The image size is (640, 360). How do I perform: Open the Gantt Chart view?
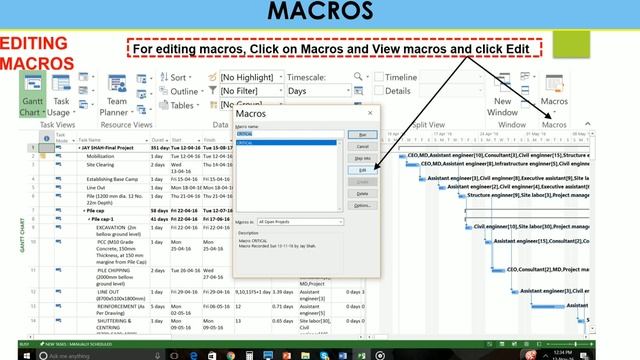click(x=32, y=94)
